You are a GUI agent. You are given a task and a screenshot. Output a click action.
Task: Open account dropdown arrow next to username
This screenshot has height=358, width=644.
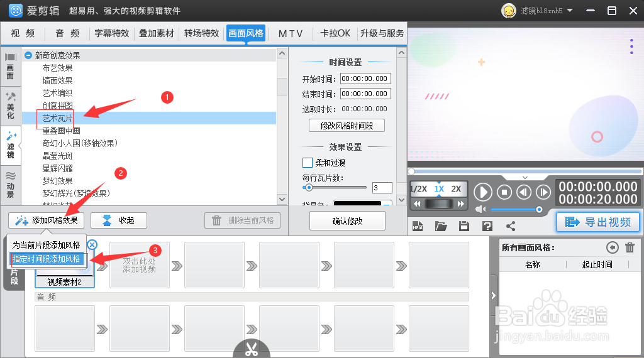click(570, 10)
